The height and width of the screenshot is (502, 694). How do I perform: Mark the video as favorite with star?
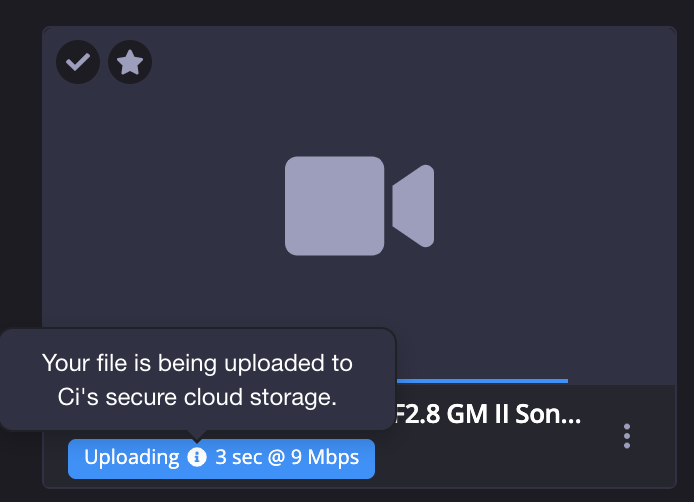pyautogui.click(x=130, y=62)
